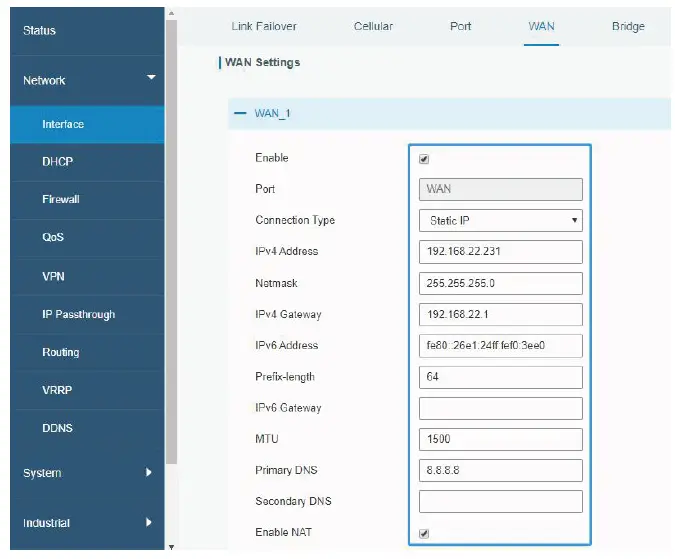Screen dimensions: 675x559
Task: Expand the Industrial menu arrow
Action: coord(149,521)
